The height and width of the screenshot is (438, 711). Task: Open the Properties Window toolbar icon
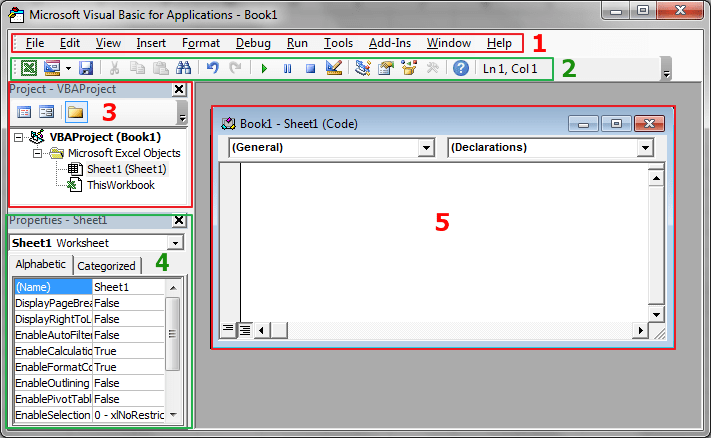tap(386, 68)
